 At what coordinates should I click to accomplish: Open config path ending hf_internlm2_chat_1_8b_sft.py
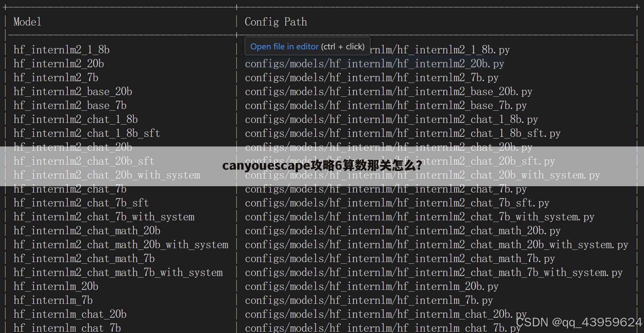pos(403,133)
